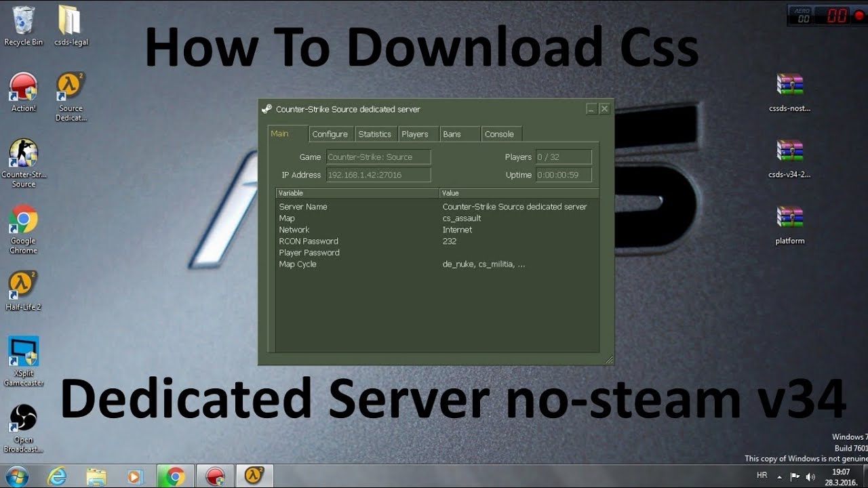868x488 pixels.
Task: Select the Map Cycle row
Action: tap(437, 264)
